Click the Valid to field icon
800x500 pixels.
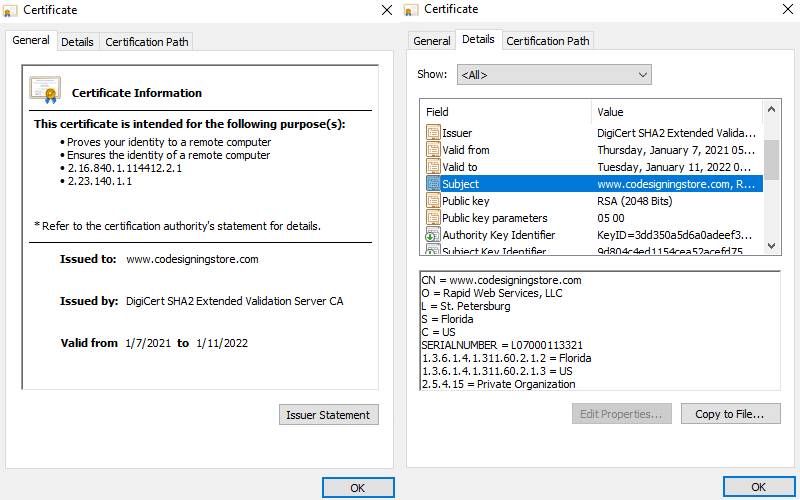433,167
